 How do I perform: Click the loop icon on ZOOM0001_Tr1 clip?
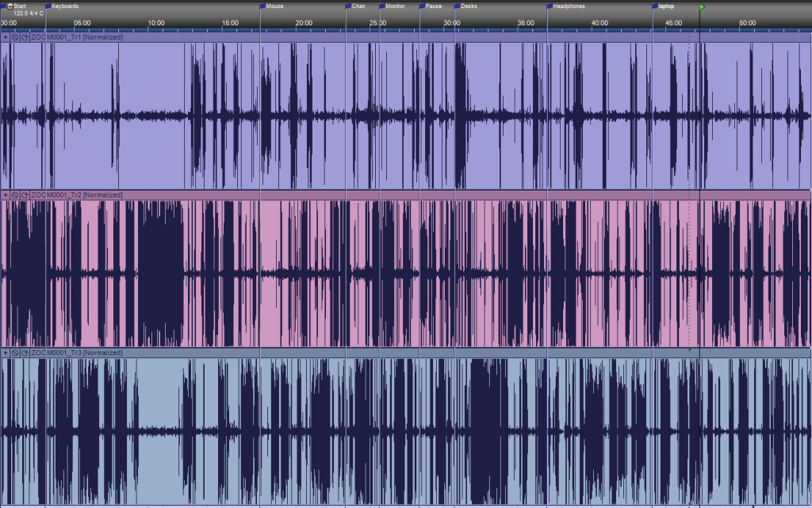tap(25, 37)
